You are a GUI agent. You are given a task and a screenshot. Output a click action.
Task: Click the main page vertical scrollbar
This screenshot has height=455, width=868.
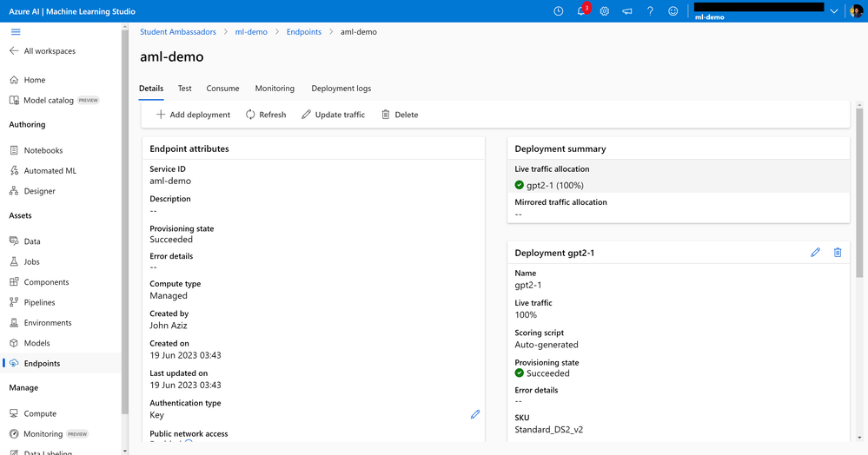point(859,192)
